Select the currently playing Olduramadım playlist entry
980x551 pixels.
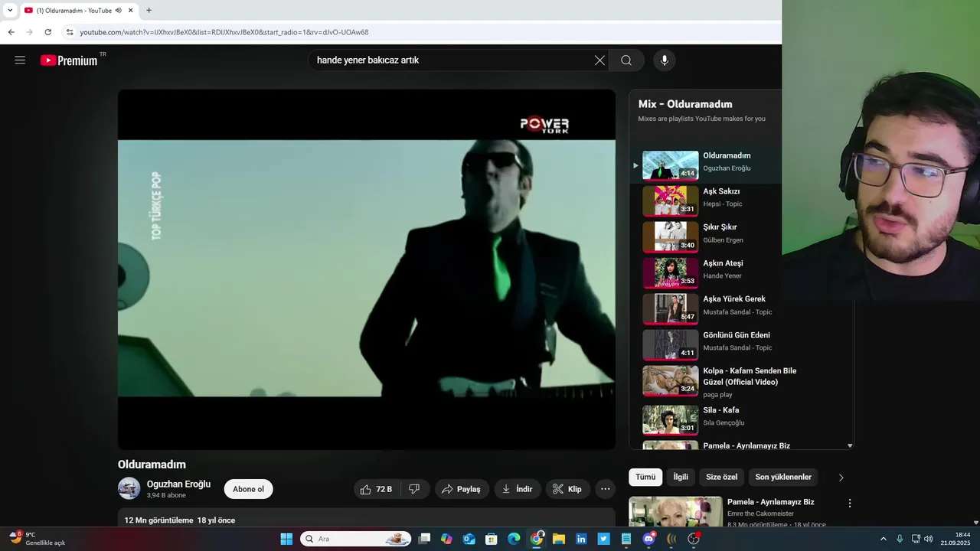tap(706, 165)
